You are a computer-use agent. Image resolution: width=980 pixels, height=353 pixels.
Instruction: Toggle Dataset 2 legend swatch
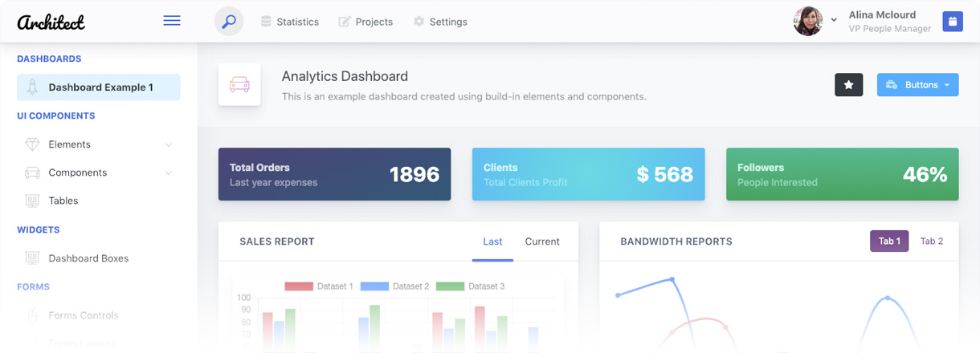click(374, 286)
